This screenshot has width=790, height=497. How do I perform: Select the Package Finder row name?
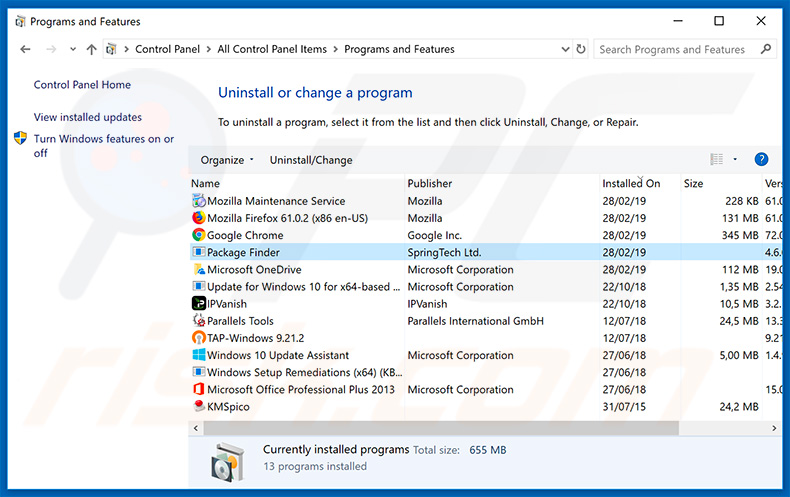point(243,252)
